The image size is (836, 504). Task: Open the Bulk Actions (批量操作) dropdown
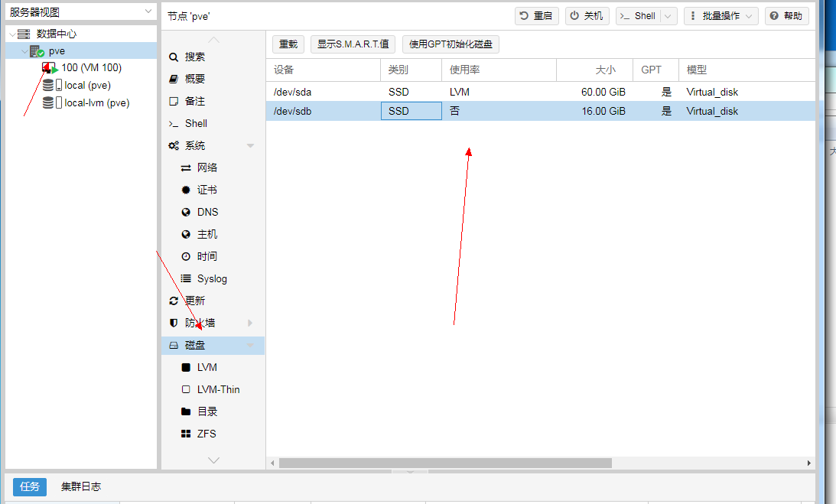721,16
